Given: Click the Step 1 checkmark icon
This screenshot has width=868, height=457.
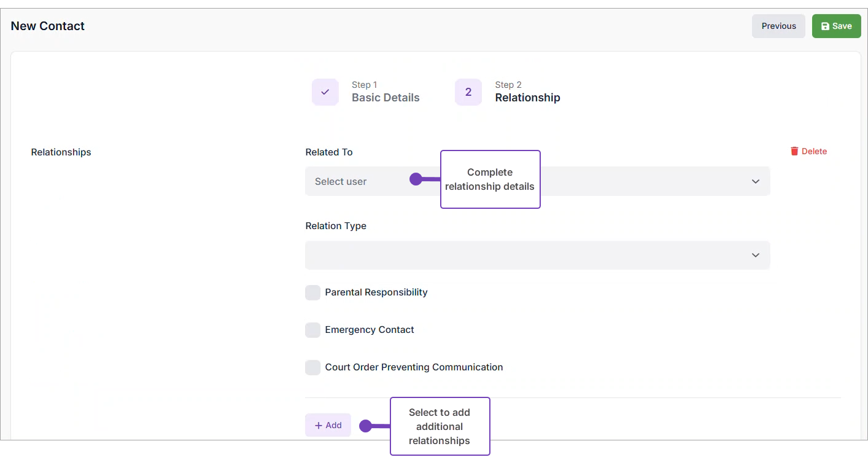Looking at the screenshot, I should coord(325,92).
